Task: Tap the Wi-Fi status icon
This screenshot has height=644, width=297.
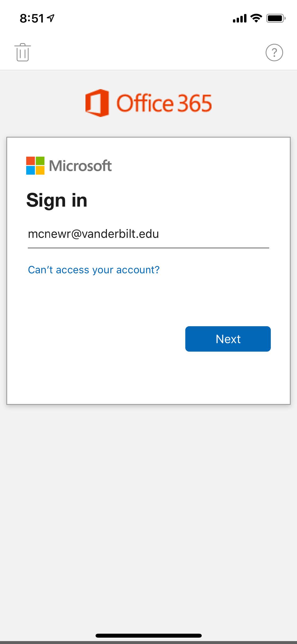Action: click(256, 18)
